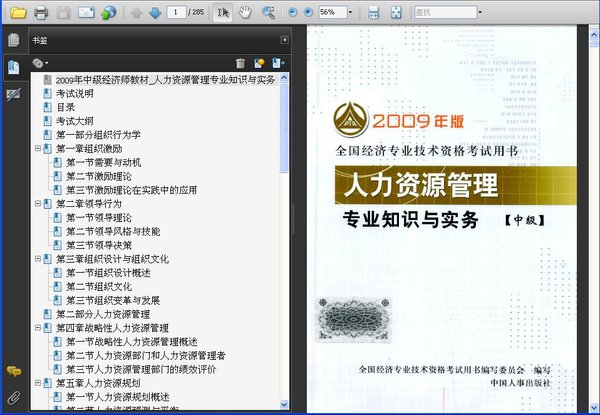Jump to 第二节组织文化
600x415 pixels.
(99, 286)
